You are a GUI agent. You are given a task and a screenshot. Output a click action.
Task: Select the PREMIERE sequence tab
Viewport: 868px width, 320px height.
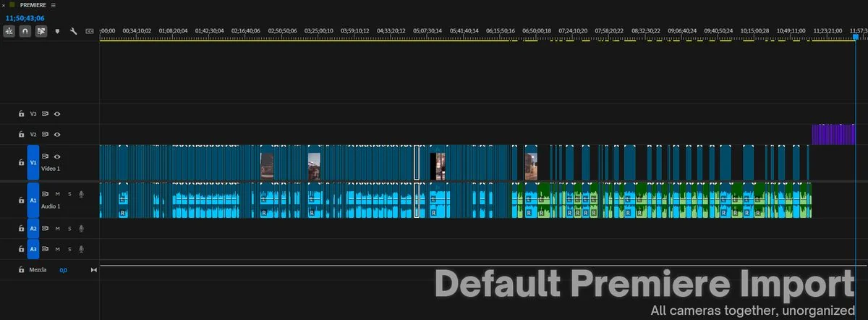point(33,5)
